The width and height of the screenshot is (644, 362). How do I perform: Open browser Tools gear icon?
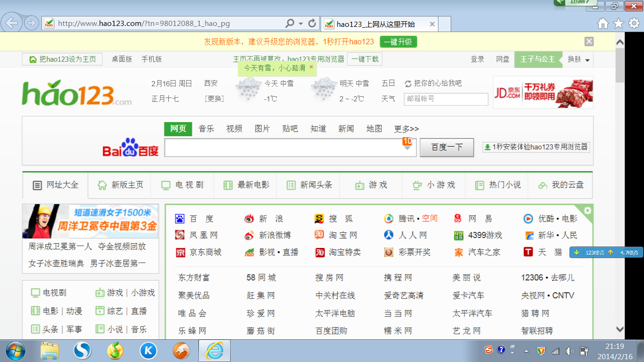(635, 23)
